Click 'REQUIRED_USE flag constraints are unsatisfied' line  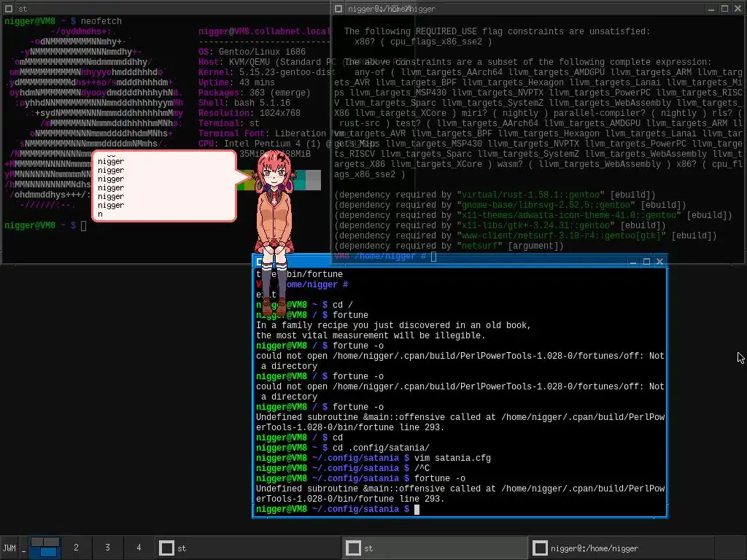[x=497, y=31]
